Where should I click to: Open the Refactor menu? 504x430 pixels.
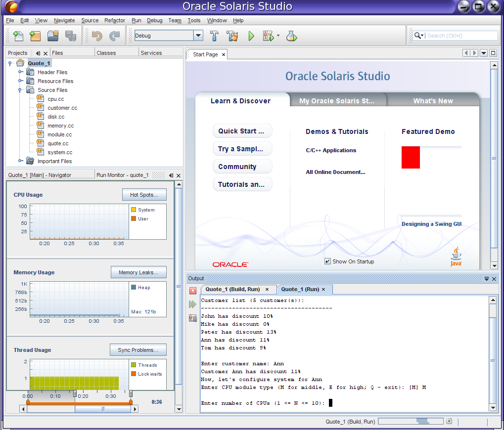click(115, 20)
